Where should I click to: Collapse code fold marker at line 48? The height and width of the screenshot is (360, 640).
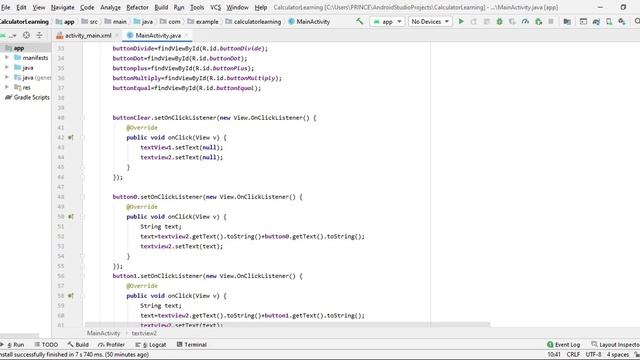[x=82, y=197]
